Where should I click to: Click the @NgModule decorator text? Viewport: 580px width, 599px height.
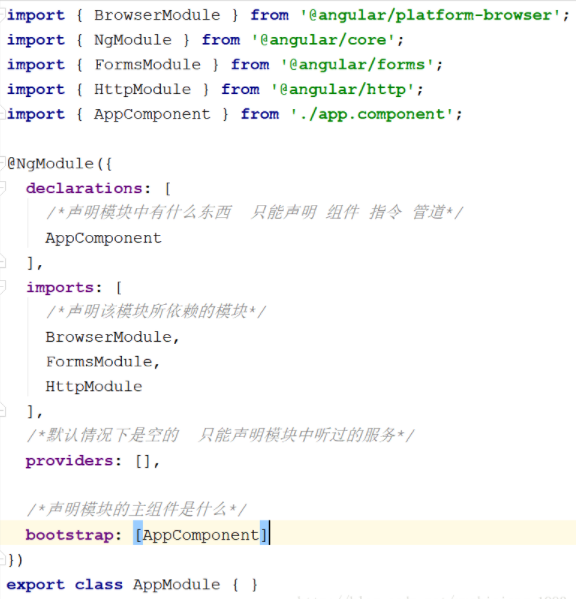pyautogui.click(x=50, y=164)
